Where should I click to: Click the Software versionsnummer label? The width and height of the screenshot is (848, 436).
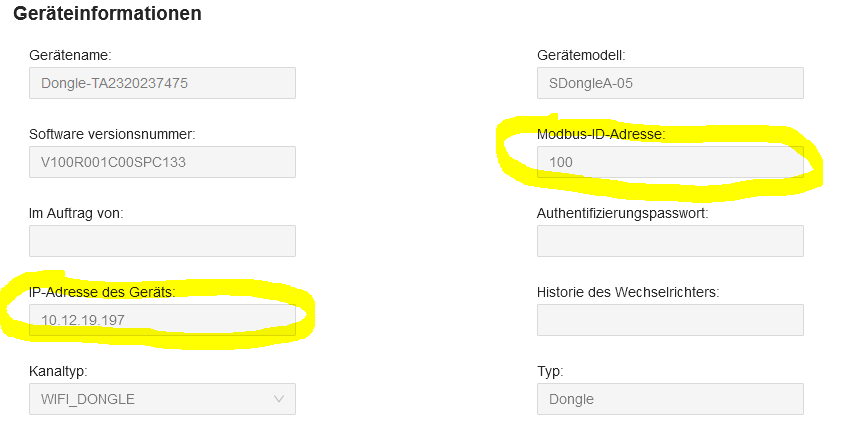click(x=112, y=134)
